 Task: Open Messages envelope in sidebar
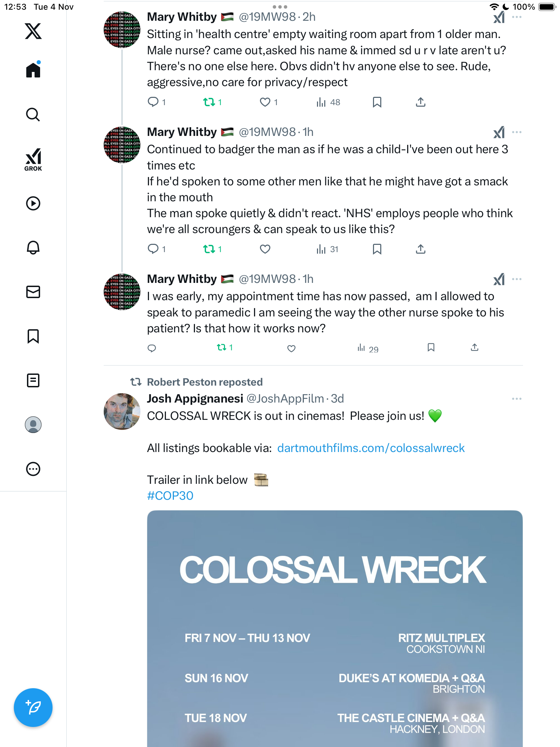click(x=33, y=292)
